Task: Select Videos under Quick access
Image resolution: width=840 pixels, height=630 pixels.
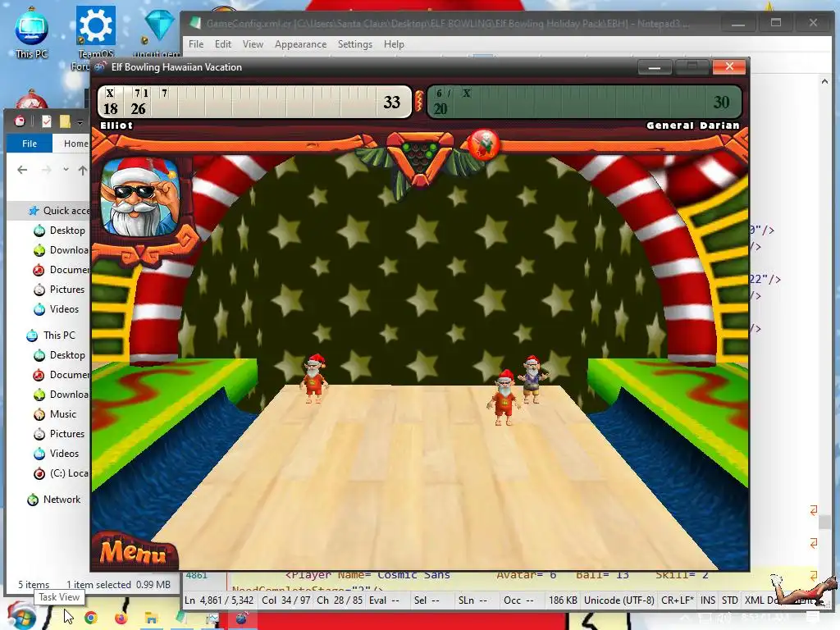Action: pyautogui.click(x=64, y=309)
